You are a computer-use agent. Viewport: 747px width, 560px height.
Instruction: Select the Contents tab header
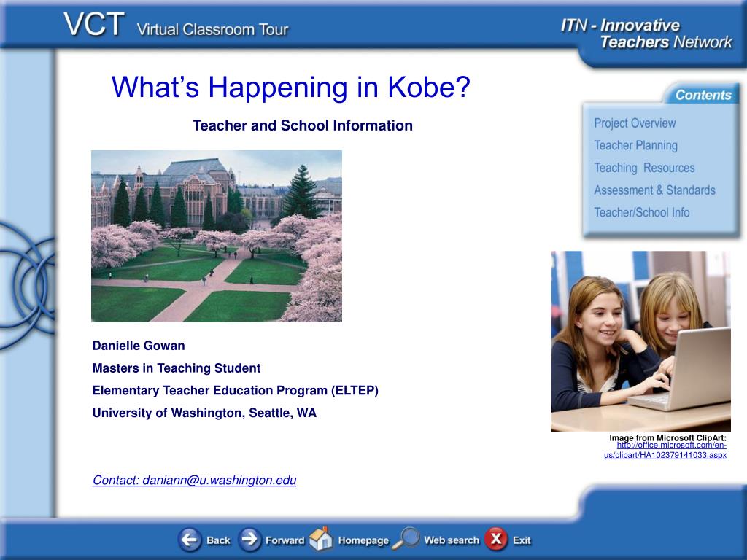point(703,95)
